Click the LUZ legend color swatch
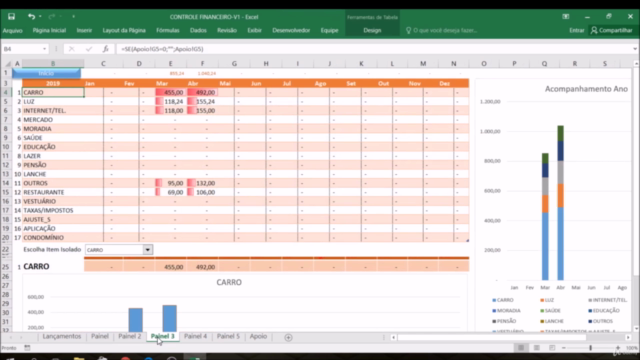The width and height of the screenshot is (640, 360). click(x=542, y=300)
